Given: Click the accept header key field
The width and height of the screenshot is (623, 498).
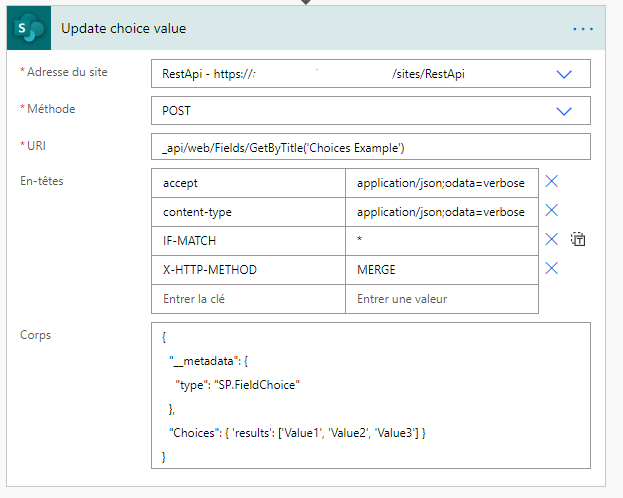Looking at the screenshot, I should [x=248, y=183].
